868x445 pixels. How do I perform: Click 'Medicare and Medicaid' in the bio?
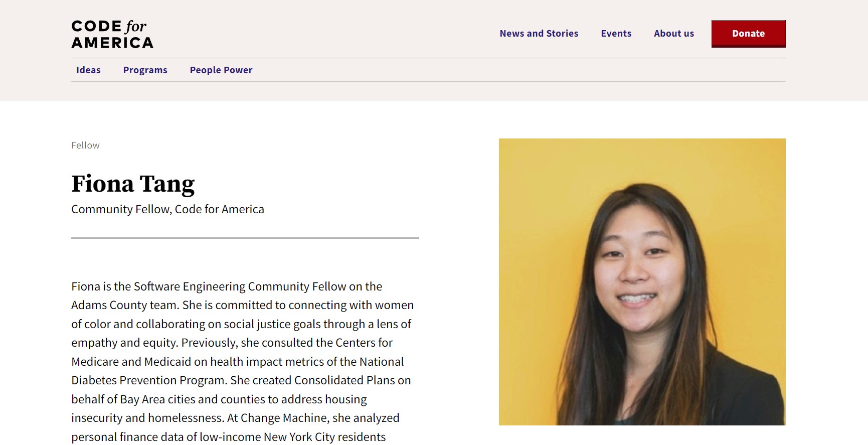click(131, 362)
